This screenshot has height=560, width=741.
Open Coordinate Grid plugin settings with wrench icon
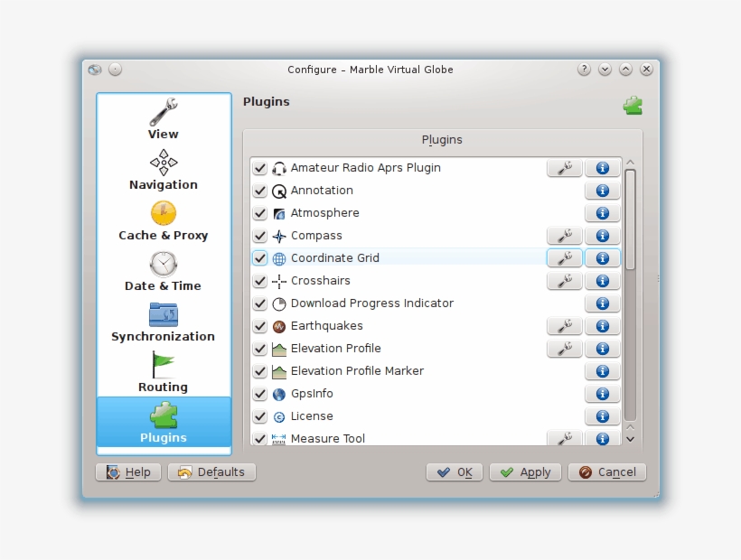click(x=564, y=257)
